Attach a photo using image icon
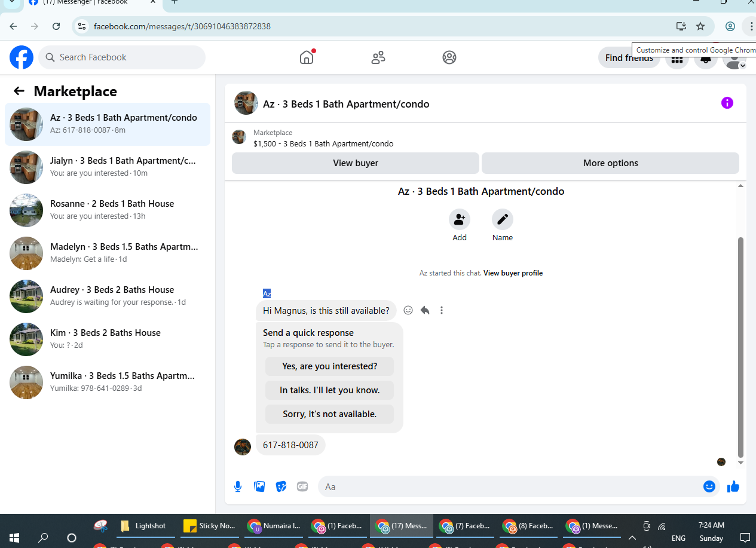Screen dimensions: 756x548 [259, 486]
